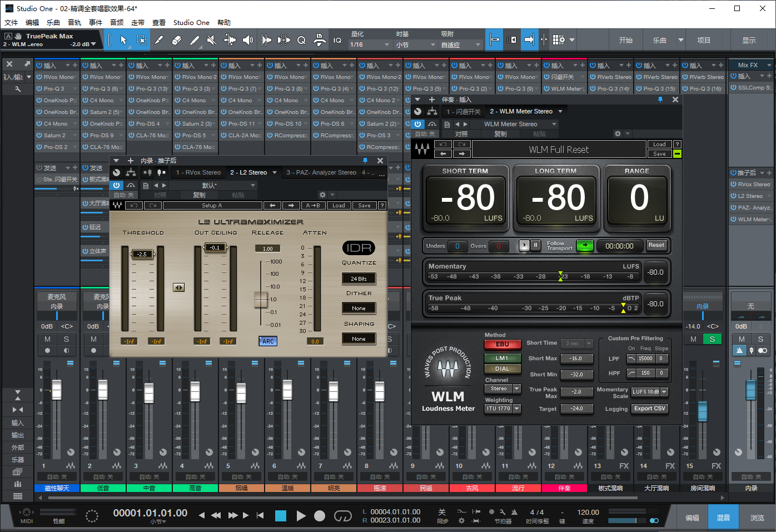Click the Listen speaker tool
This screenshot has width=776, height=532.
248,40
